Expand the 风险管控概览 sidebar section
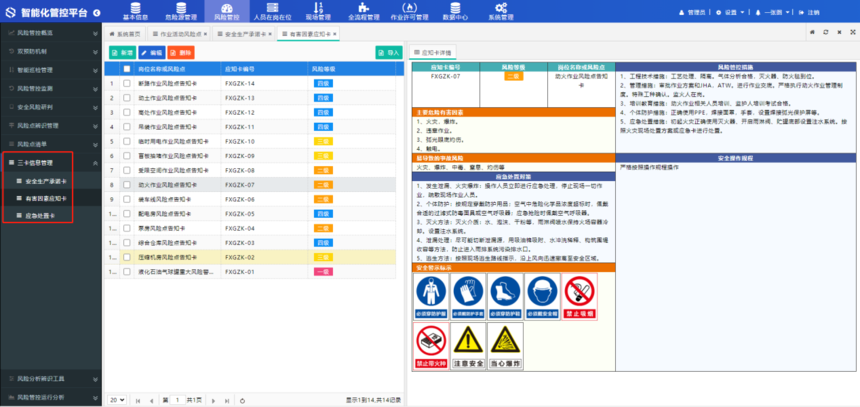Screen dimensions: 860x407 (x=51, y=33)
